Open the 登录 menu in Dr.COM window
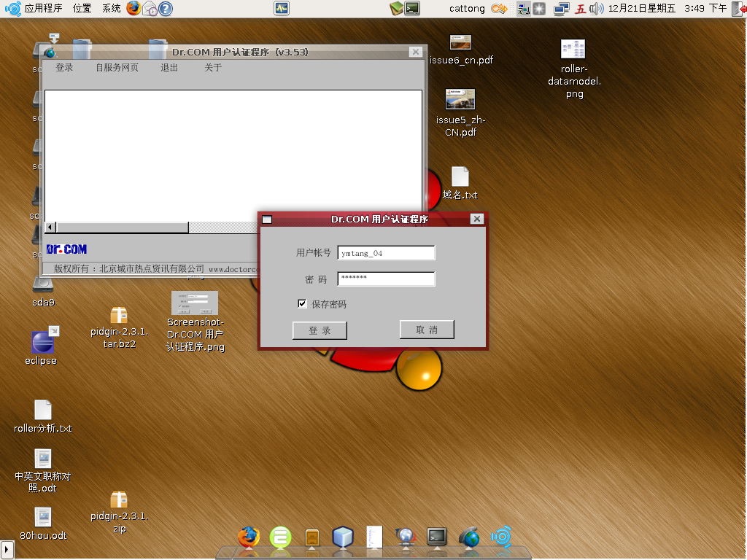 click(x=63, y=67)
